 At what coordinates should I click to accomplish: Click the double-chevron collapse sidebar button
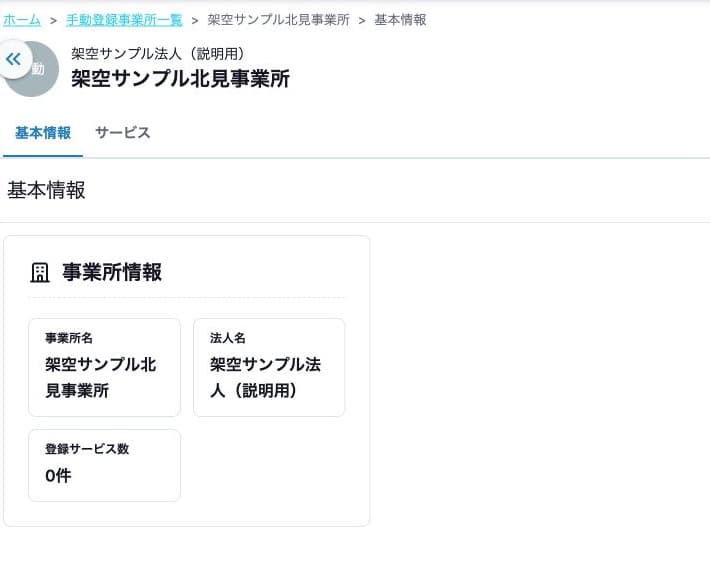(14, 59)
